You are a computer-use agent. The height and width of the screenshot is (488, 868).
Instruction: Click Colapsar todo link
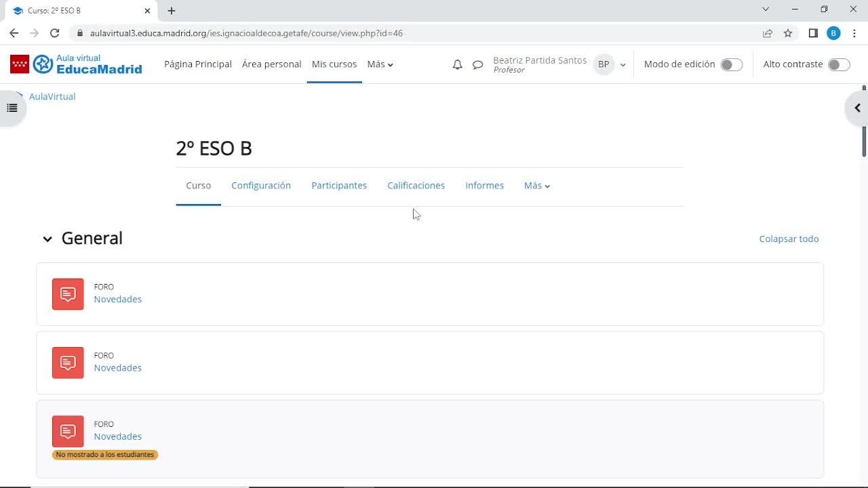789,239
